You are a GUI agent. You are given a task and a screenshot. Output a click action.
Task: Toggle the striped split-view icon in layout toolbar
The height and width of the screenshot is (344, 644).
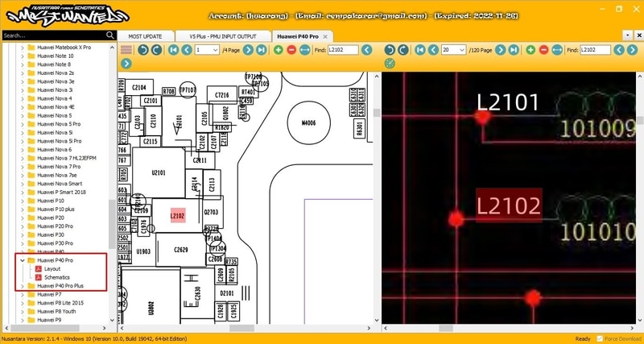point(126,50)
